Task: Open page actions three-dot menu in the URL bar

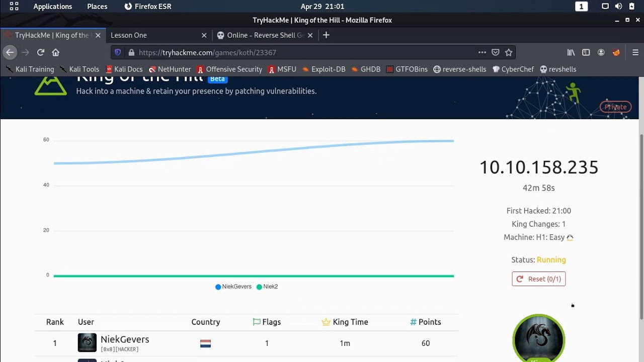Action: click(482, 52)
